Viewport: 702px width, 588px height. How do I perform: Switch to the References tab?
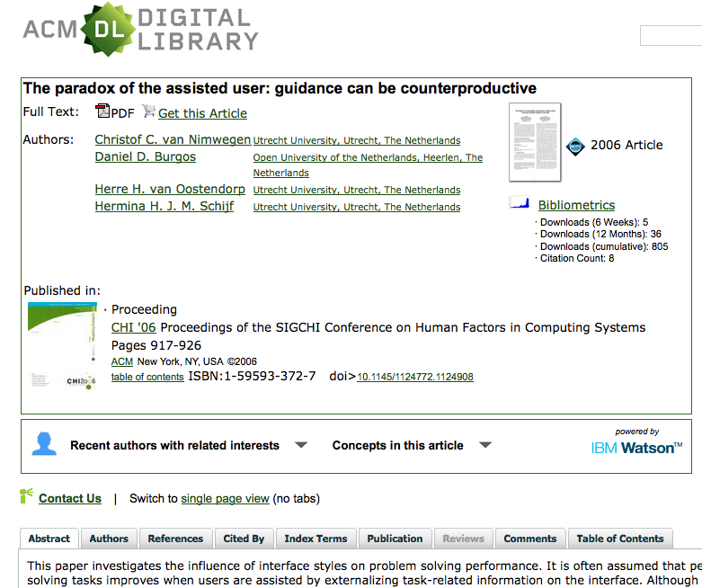[x=175, y=539]
